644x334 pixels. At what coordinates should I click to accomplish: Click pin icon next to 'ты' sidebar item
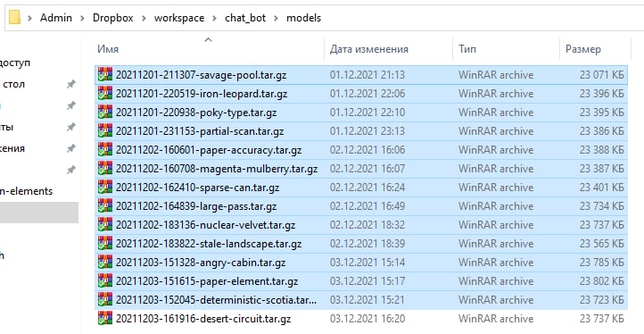(71, 127)
